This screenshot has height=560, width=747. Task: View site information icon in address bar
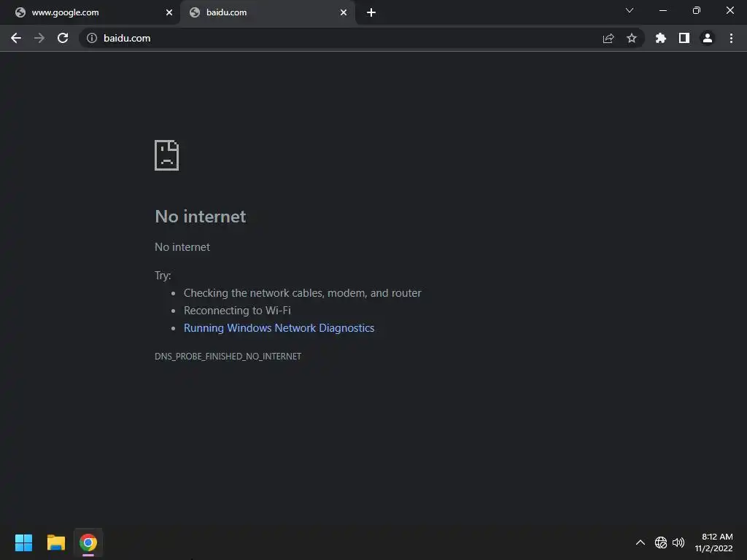[92, 38]
